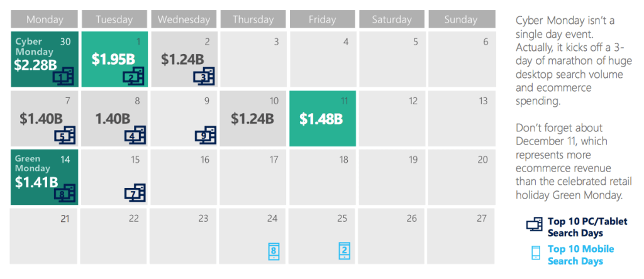Click the December 10 $1.24B cell
Viewport: 644px width, 279px height.
click(253, 118)
